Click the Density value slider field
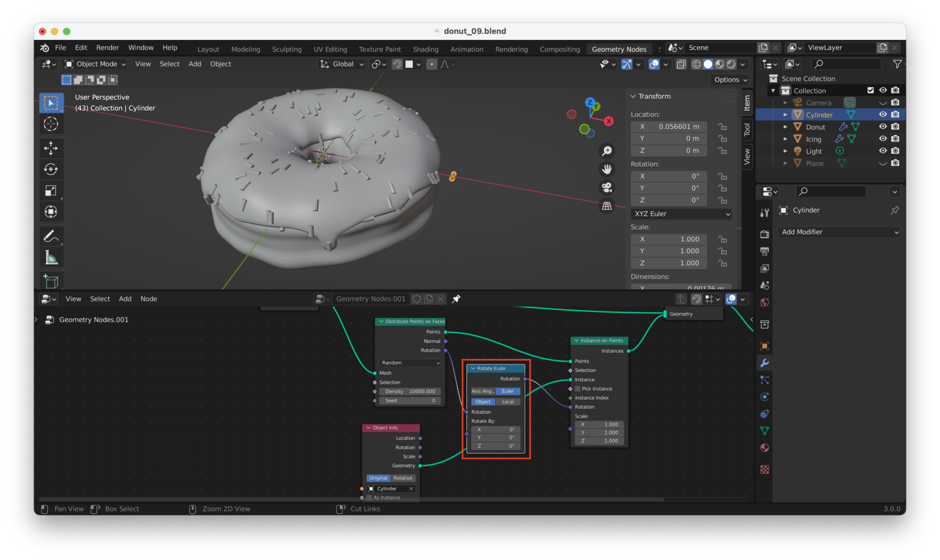Viewport: 940px width, 560px height. [x=411, y=392]
